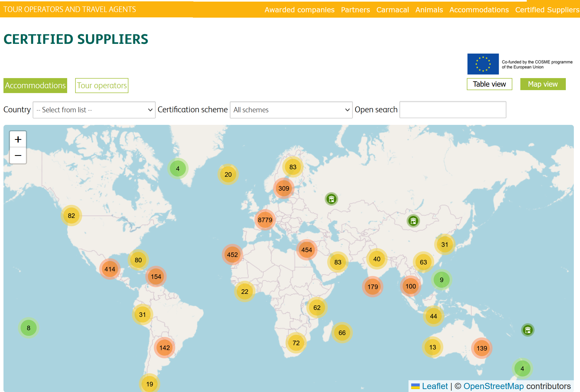Viewport: 580px width, 392px height.
Task: Zoom in on the map
Action: (18, 139)
